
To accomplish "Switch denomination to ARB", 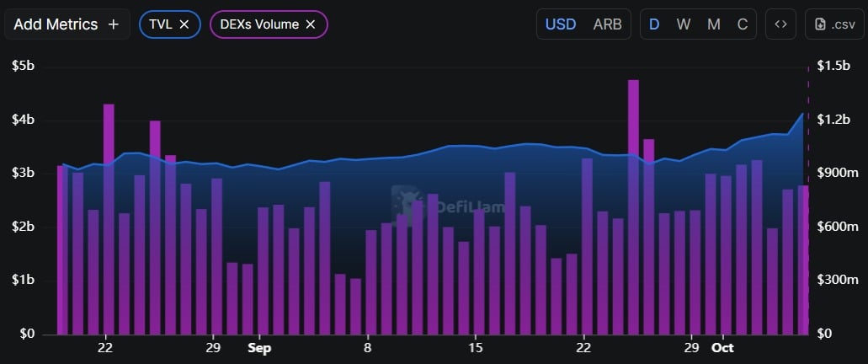I will tap(607, 24).
